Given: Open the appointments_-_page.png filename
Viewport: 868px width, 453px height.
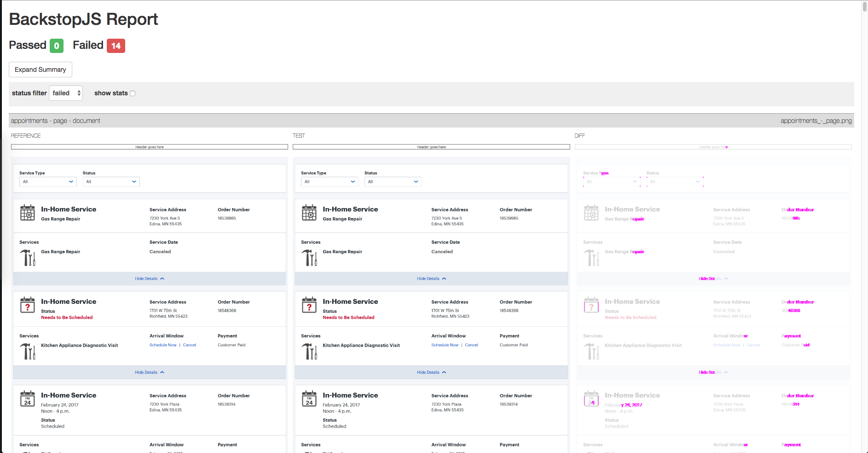Looking at the screenshot, I should [x=815, y=121].
